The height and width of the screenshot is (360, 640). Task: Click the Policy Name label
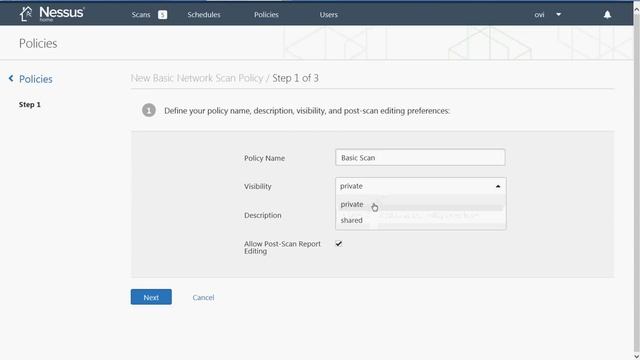pos(264,158)
